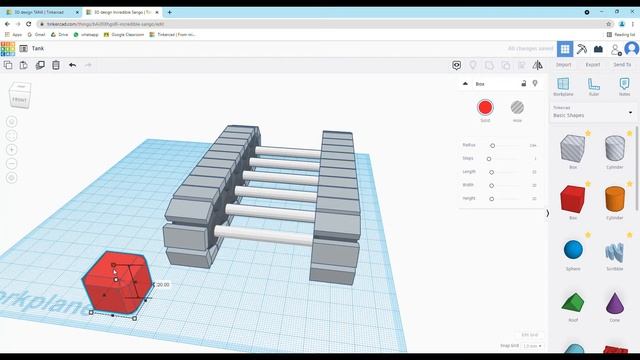Toggle favorite star on the striped Cylinder hole
Image resolution: width=640 pixels, height=360 pixels.
pos(629,133)
